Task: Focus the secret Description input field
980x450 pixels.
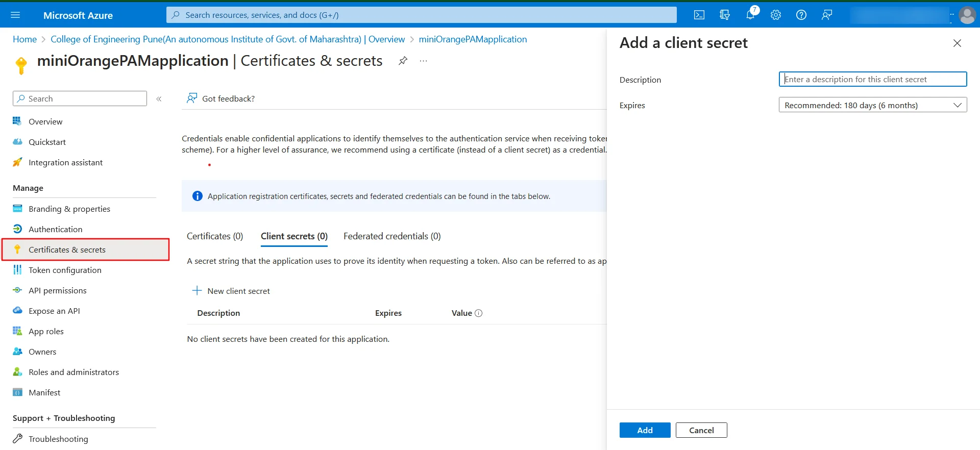Action: point(872,79)
